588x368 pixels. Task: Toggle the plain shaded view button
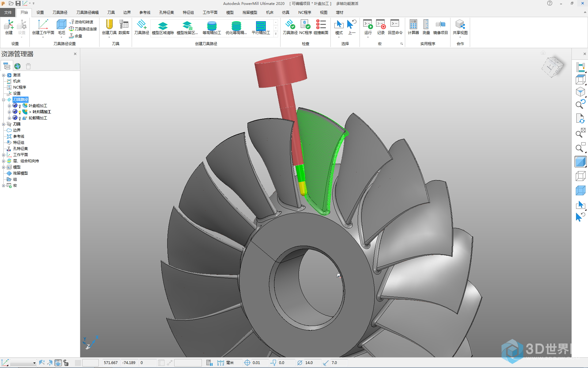coord(580,162)
